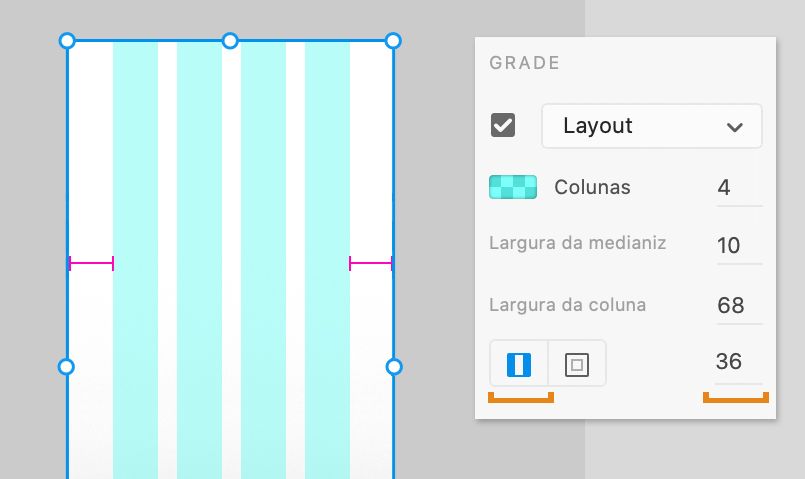Click the Colunas count field showing 4

(738, 187)
